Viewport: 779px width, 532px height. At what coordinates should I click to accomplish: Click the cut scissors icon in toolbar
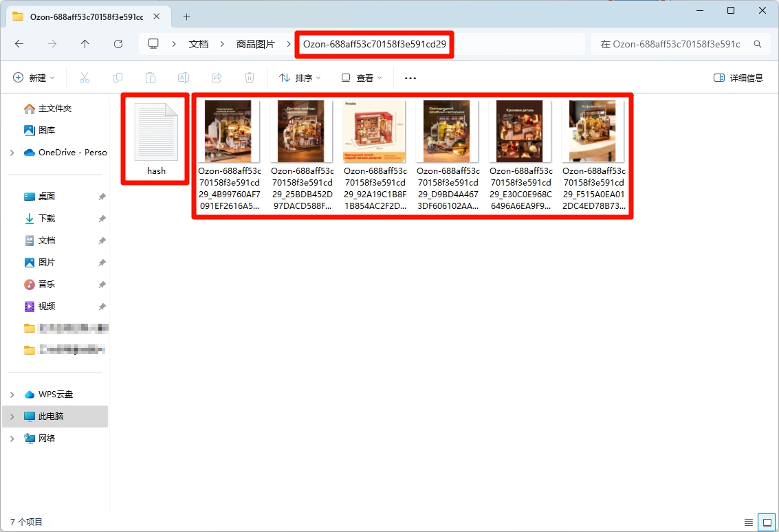[85, 78]
